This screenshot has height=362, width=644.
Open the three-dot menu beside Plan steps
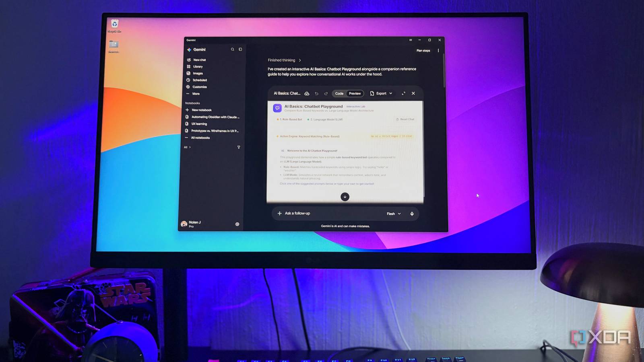coord(438,51)
